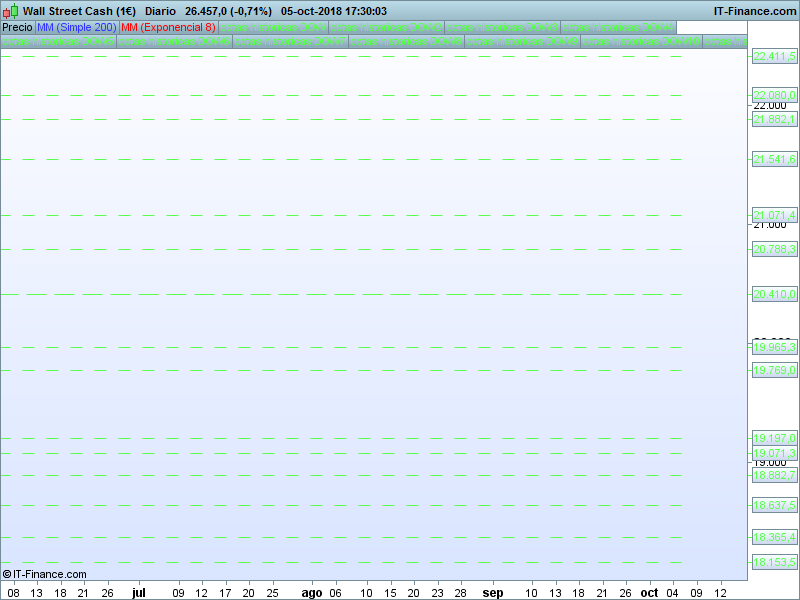Click the jul marker on time axis
The image size is (800, 600).
[x=138, y=592]
